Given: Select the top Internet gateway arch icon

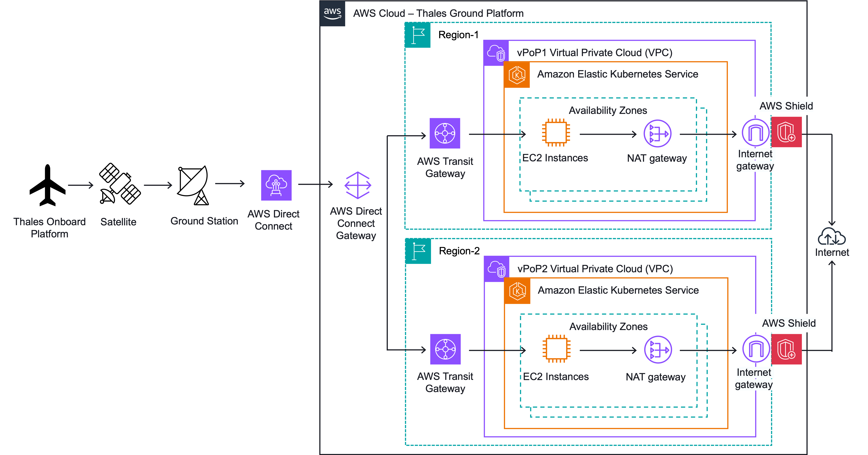Looking at the screenshot, I should 755,133.
